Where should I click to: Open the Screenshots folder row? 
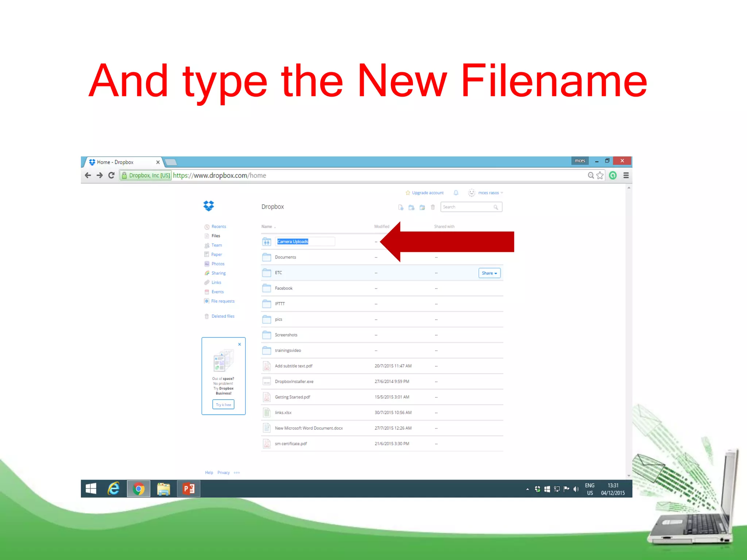pos(382,335)
